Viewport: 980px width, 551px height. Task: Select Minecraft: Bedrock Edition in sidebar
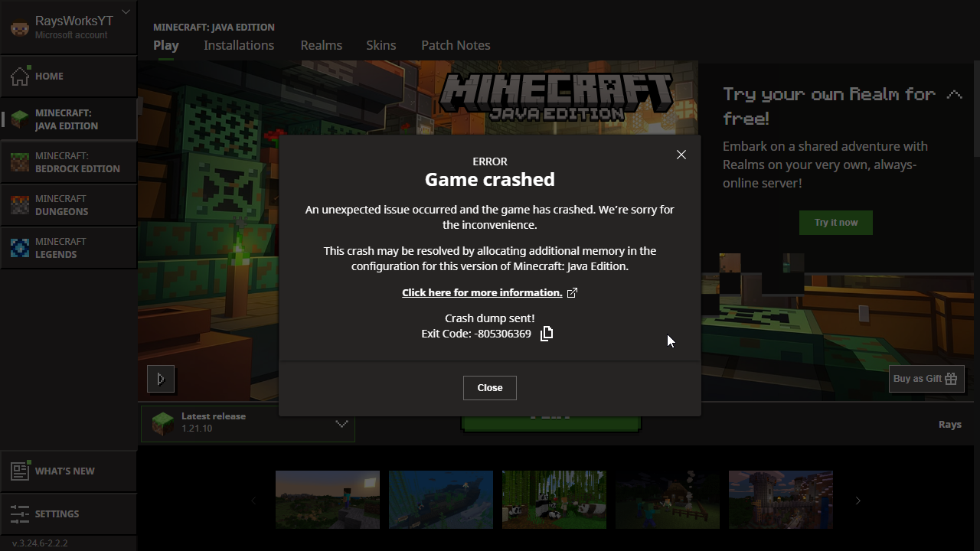click(x=69, y=161)
